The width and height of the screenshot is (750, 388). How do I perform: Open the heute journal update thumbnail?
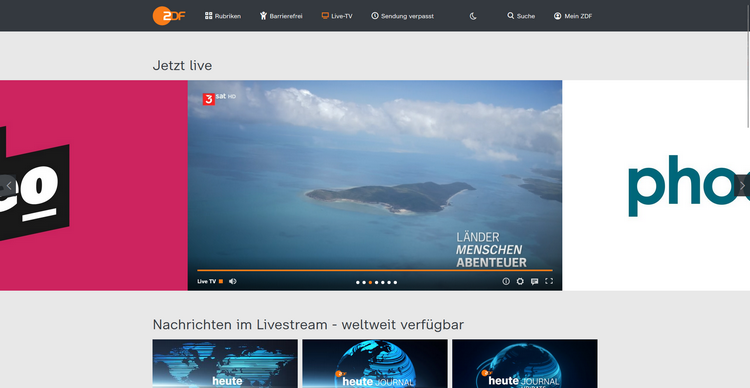(x=525, y=364)
